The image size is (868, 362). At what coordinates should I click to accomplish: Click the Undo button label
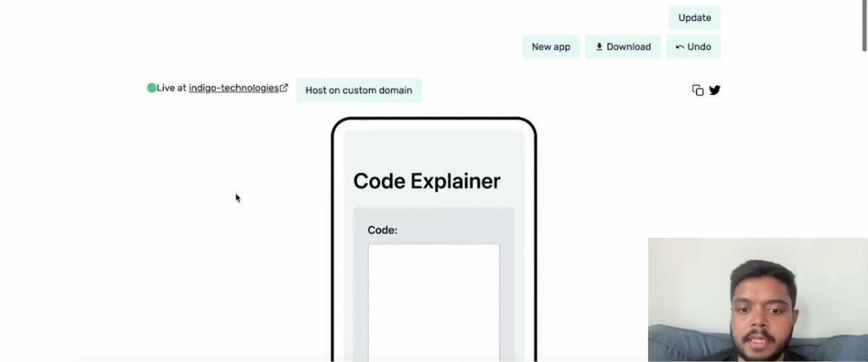(699, 47)
